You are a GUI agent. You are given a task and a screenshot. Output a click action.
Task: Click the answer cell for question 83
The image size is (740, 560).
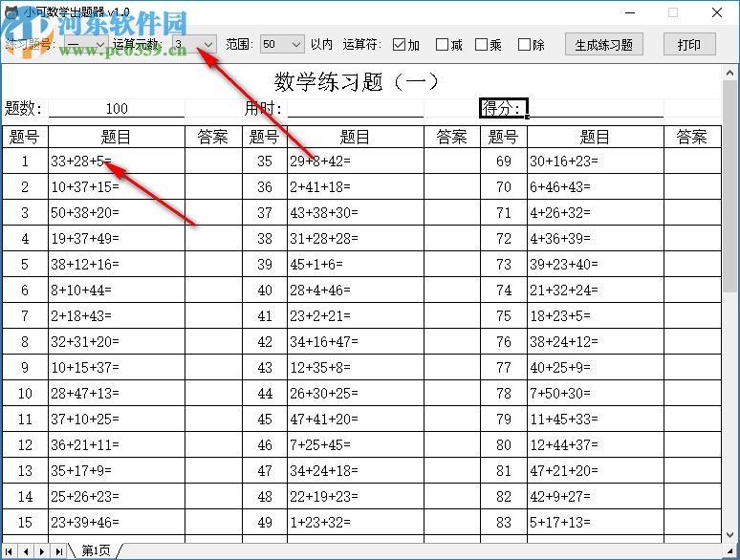point(692,522)
